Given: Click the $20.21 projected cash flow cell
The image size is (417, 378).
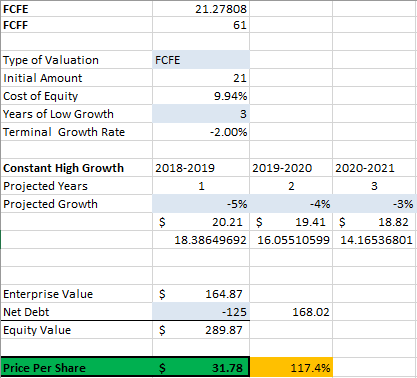Looking at the screenshot, I should [201, 222].
